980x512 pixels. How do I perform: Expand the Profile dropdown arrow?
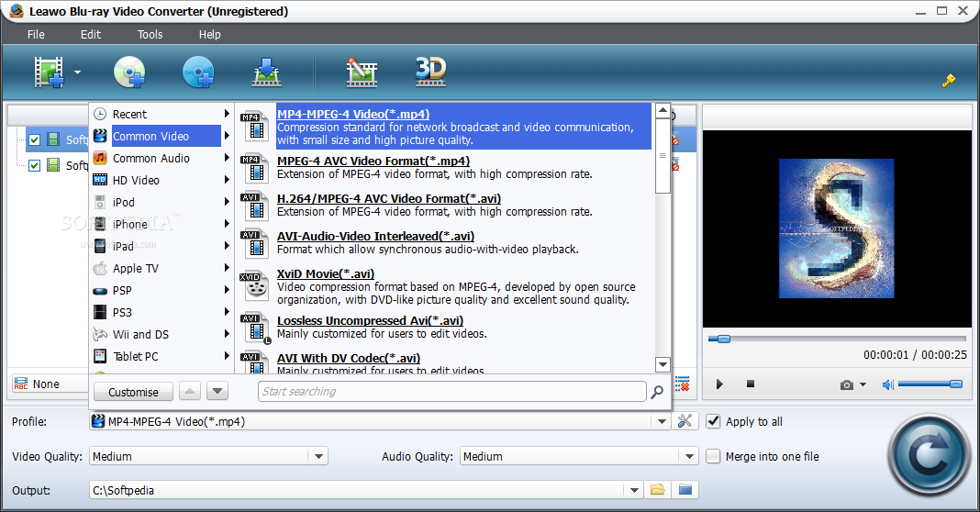click(x=662, y=421)
